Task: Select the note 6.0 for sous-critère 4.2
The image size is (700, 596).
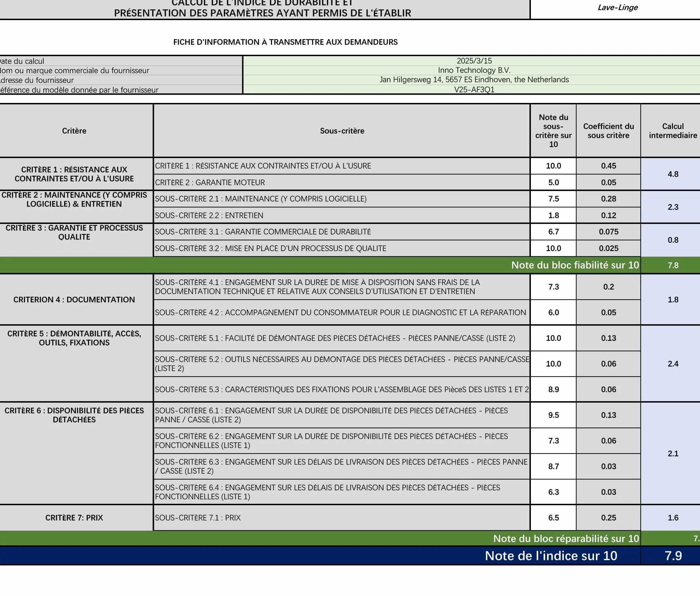Action: point(553,312)
